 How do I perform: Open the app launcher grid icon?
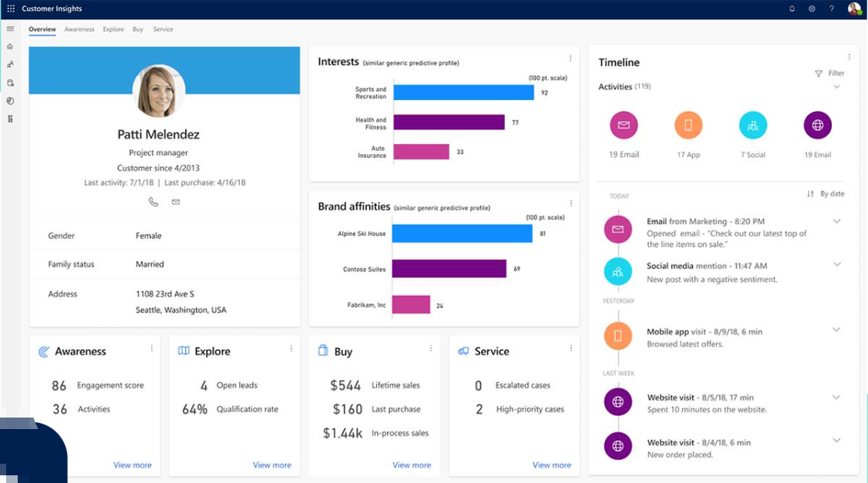[x=11, y=8]
